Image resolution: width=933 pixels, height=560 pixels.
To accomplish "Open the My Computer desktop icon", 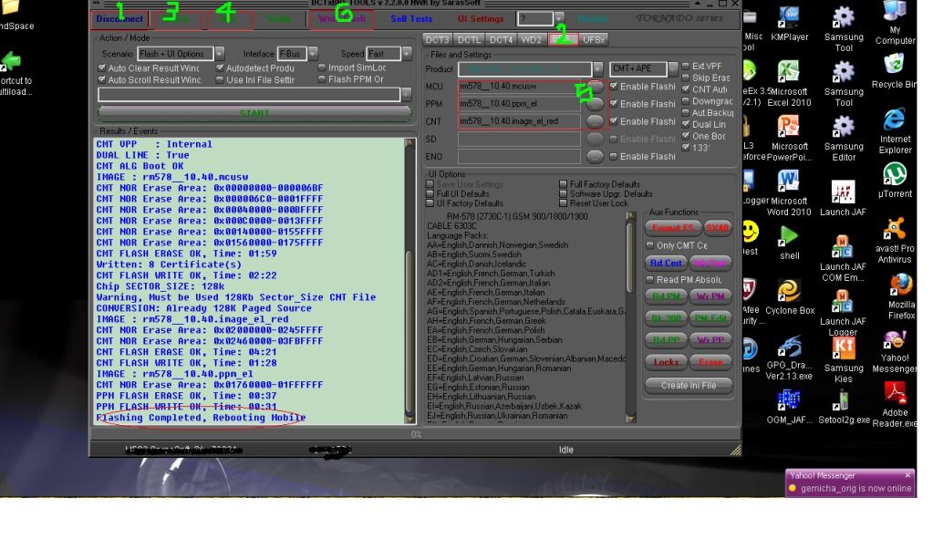I will [895, 23].
